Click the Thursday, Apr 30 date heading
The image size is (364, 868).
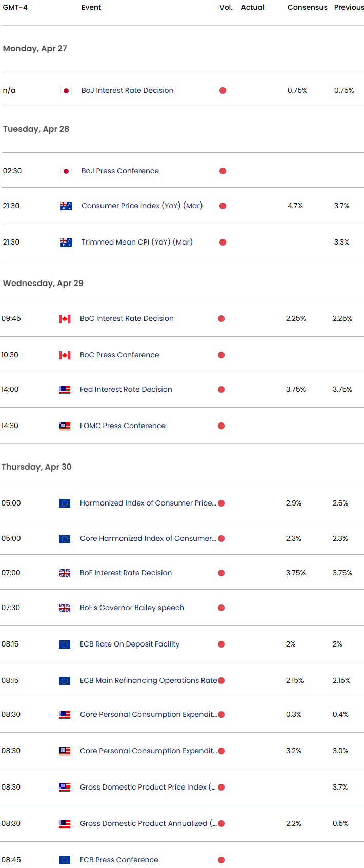(36, 467)
